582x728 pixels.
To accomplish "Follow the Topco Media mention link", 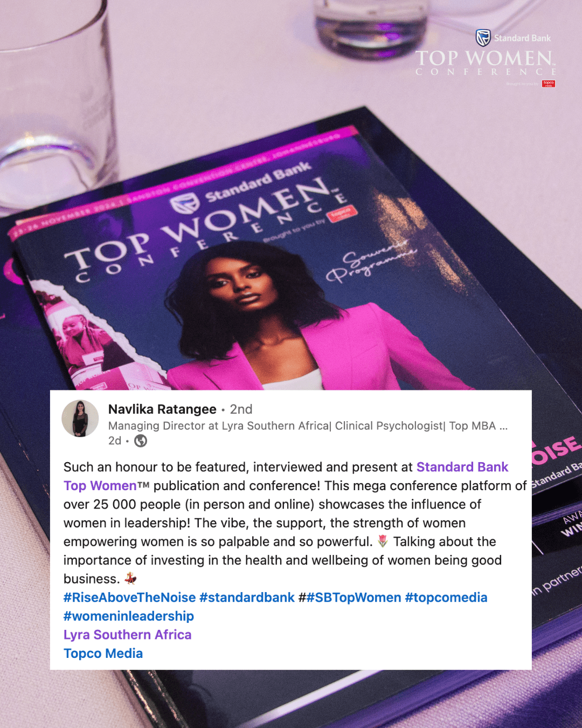I will [103, 654].
